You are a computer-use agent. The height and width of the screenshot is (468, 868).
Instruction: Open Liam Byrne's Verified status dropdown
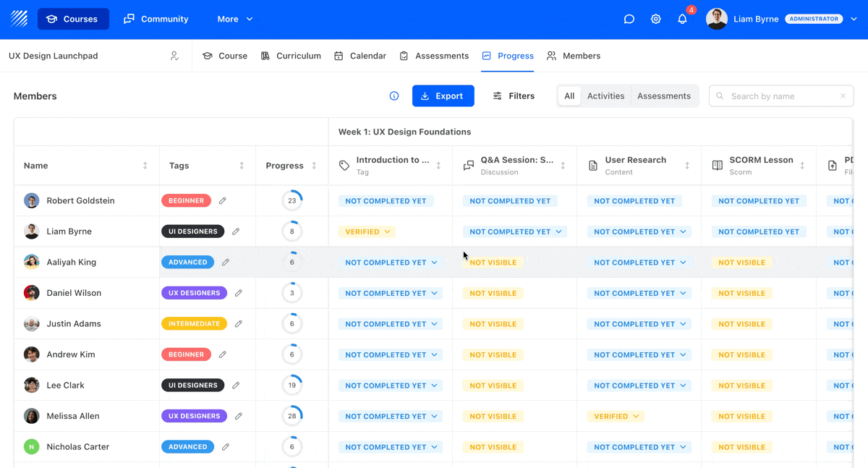click(x=367, y=232)
